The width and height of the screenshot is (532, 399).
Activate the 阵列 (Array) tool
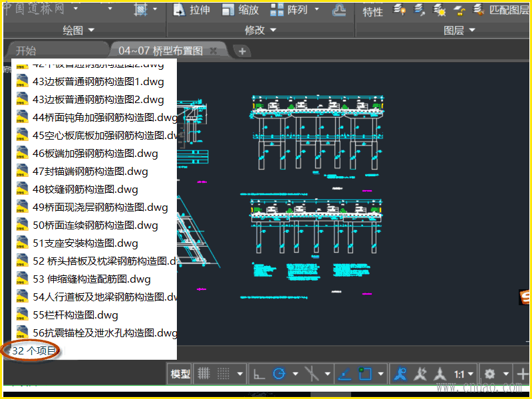coord(289,10)
